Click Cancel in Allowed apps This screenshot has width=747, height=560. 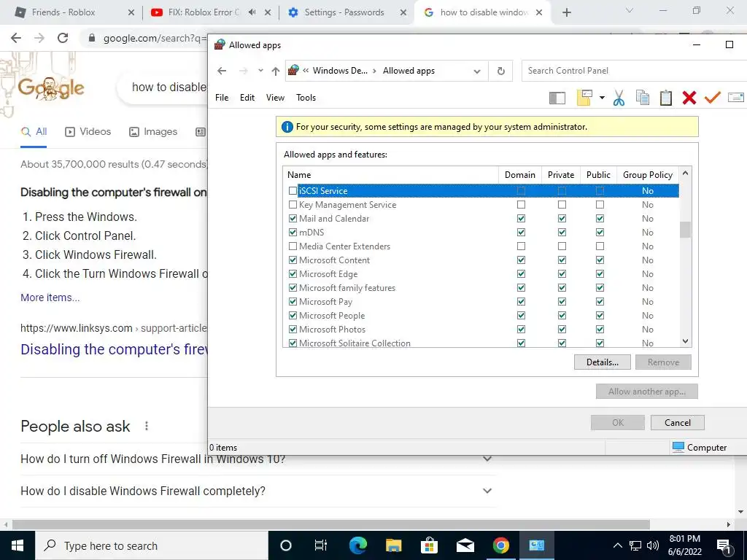tap(678, 423)
